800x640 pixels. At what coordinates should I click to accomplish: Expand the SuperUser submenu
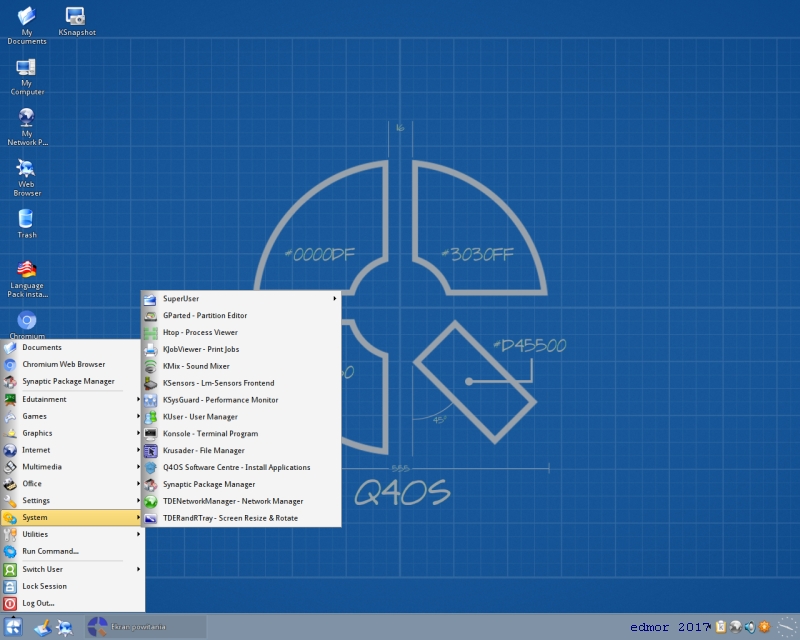tap(241, 299)
